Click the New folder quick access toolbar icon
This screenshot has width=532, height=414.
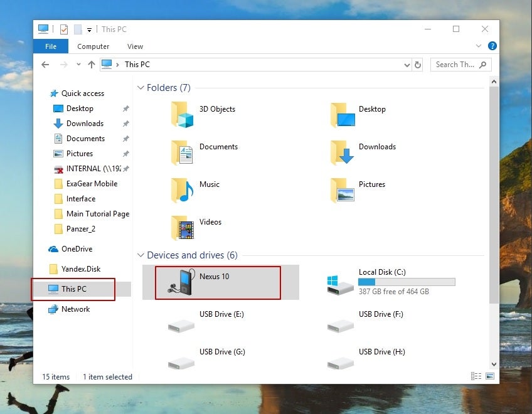coord(78,29)
